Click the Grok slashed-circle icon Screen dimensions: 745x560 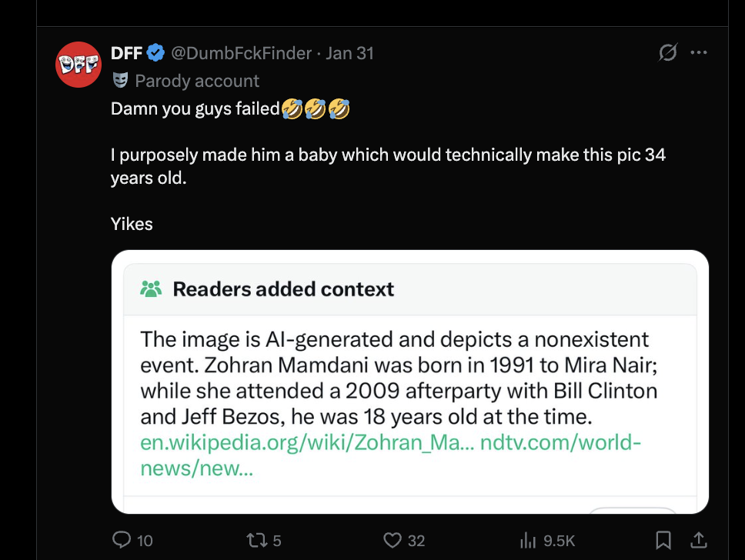tap(668, 53)
